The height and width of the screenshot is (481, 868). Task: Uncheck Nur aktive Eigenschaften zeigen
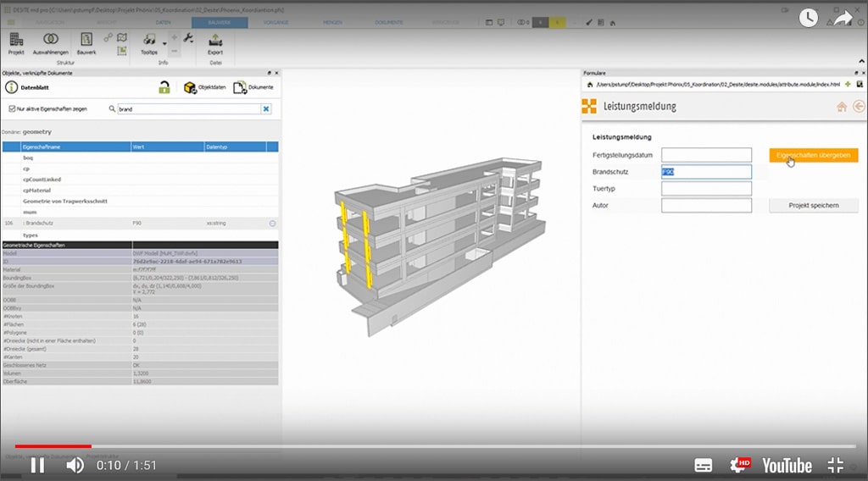pyautogui.click(x=12, y=108)
